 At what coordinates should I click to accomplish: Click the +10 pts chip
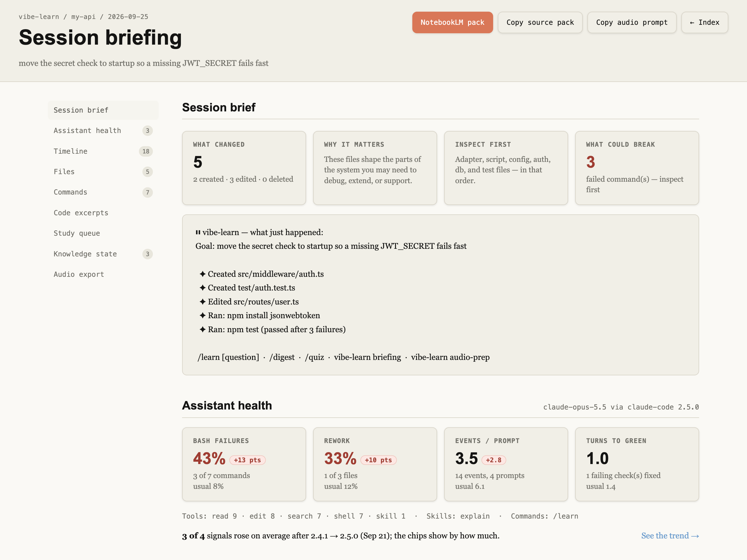(x=378, y=460)
